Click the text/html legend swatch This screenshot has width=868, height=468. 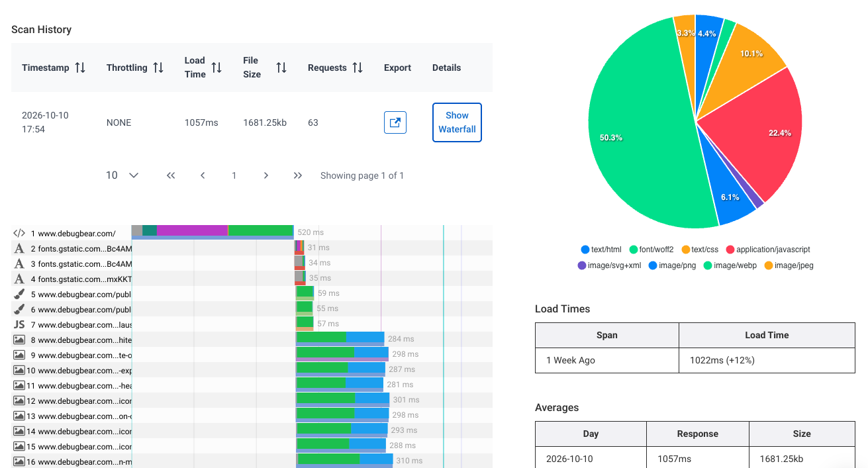coord(585,250)
